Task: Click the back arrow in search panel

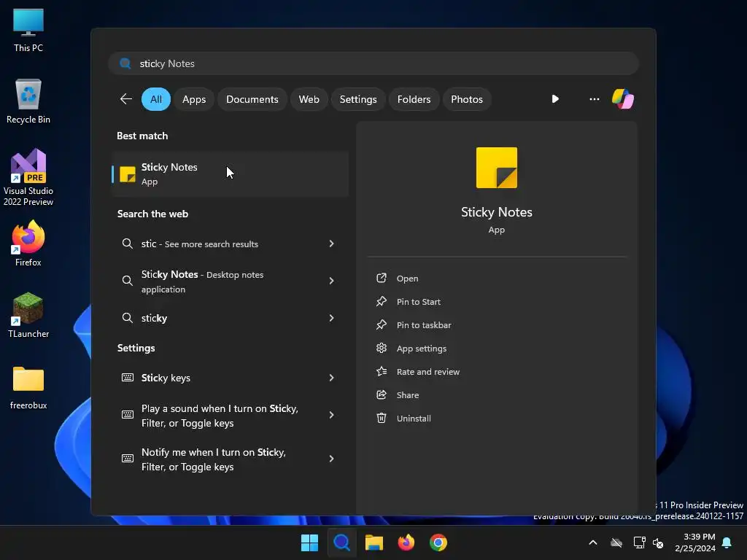Action: [125, 99]
